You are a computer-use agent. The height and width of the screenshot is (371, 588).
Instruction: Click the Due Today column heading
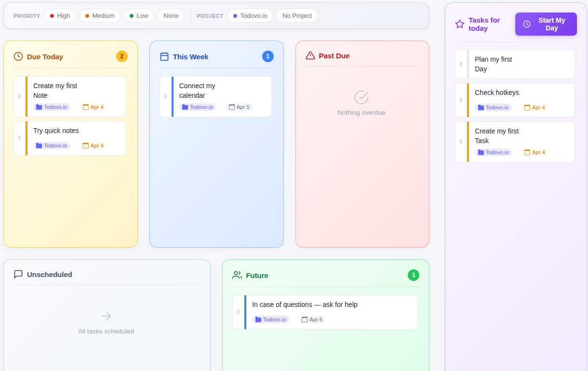[x=45, y=56]
